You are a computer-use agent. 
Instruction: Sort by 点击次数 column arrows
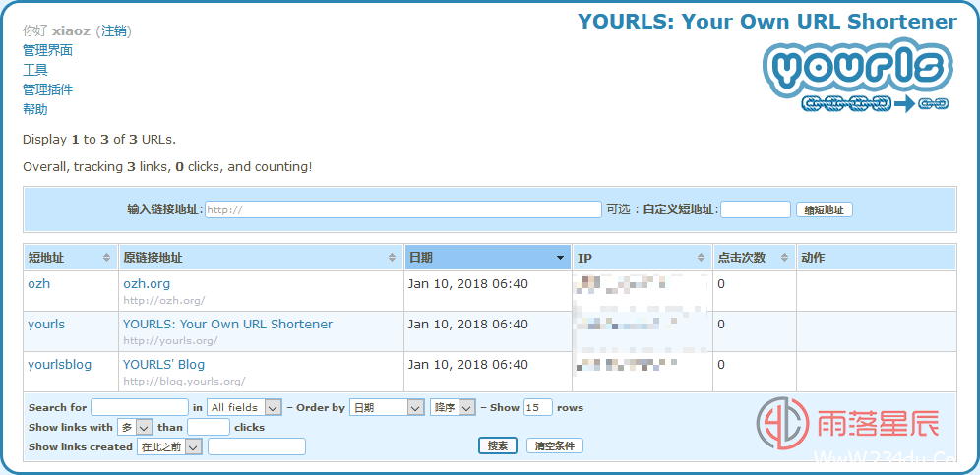784,258
